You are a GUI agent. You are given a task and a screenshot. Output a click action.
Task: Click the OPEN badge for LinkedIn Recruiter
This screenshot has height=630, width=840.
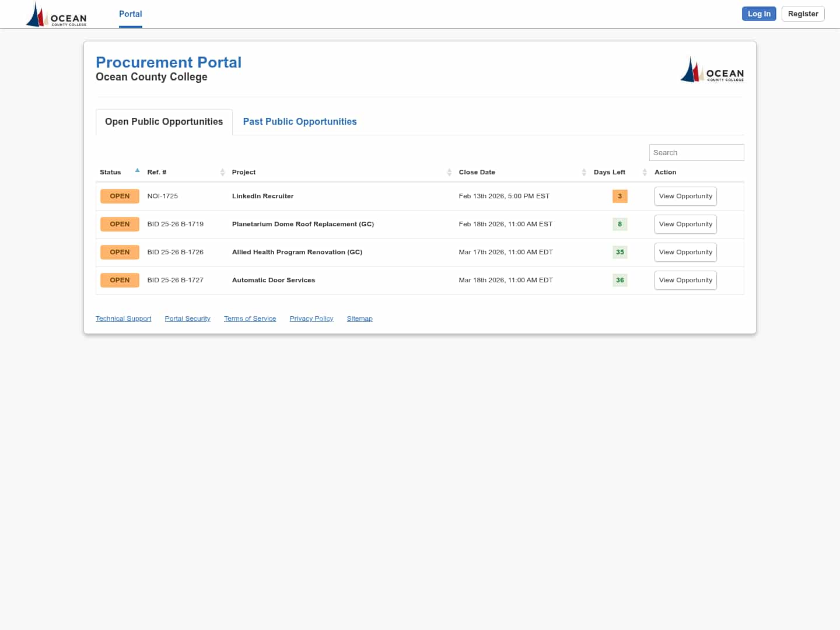(x=120, y=196)
